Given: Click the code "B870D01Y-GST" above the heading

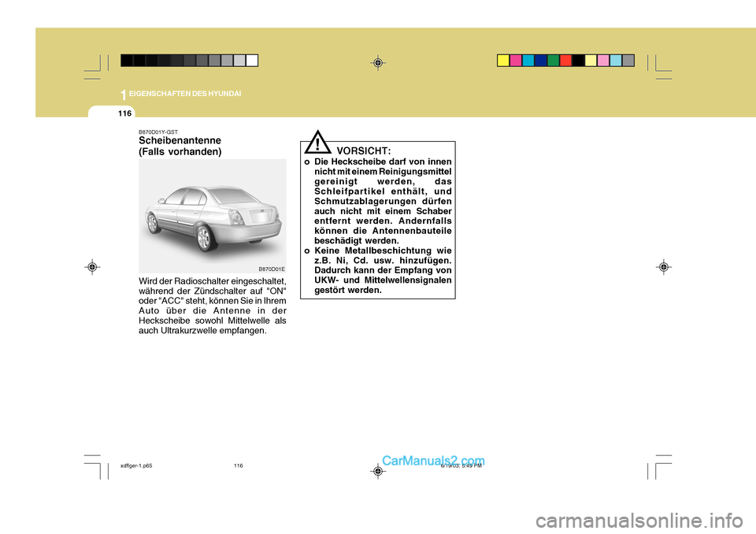Looking at the screenshot, I should (x=158, y=132).
